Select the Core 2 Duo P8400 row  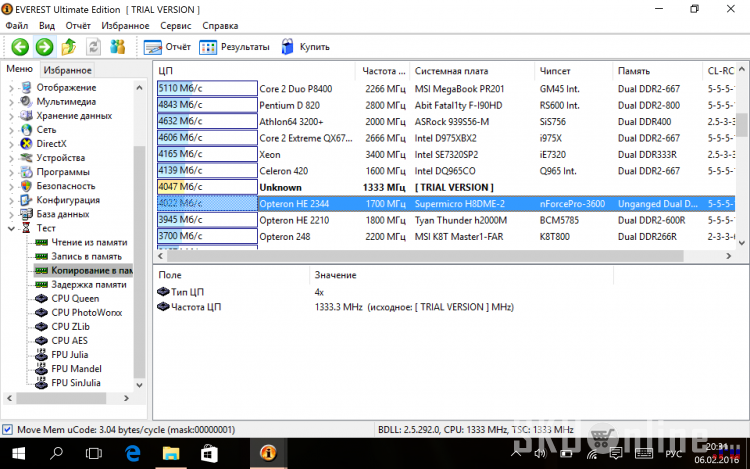[x=446, y=88]
